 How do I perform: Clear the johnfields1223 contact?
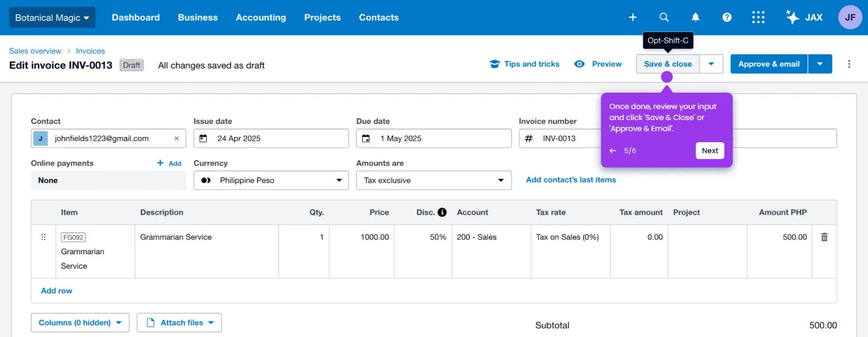[177, 138]
